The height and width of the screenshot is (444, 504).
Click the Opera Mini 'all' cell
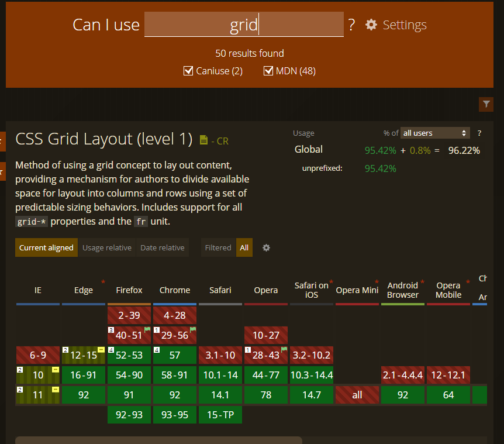pyautogui.click(x=357, y=395)
